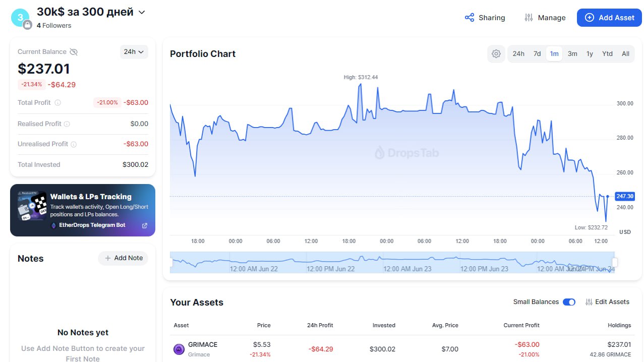Expand the portfolio name dropdown

coord(142,12)
